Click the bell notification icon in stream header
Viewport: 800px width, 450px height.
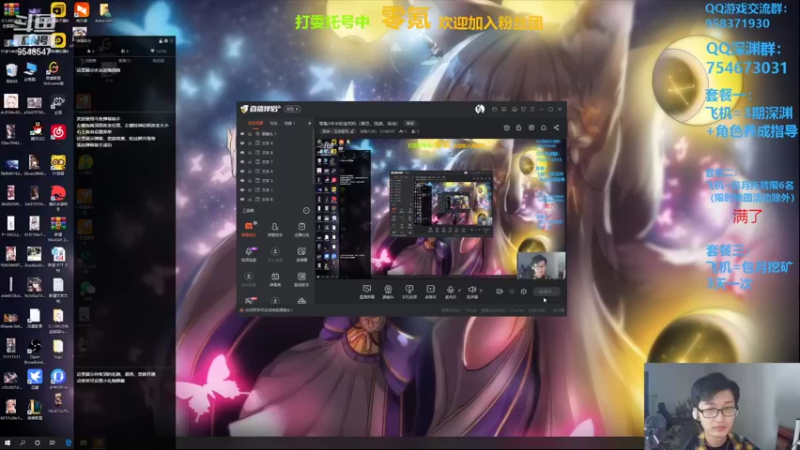(543, 128)
